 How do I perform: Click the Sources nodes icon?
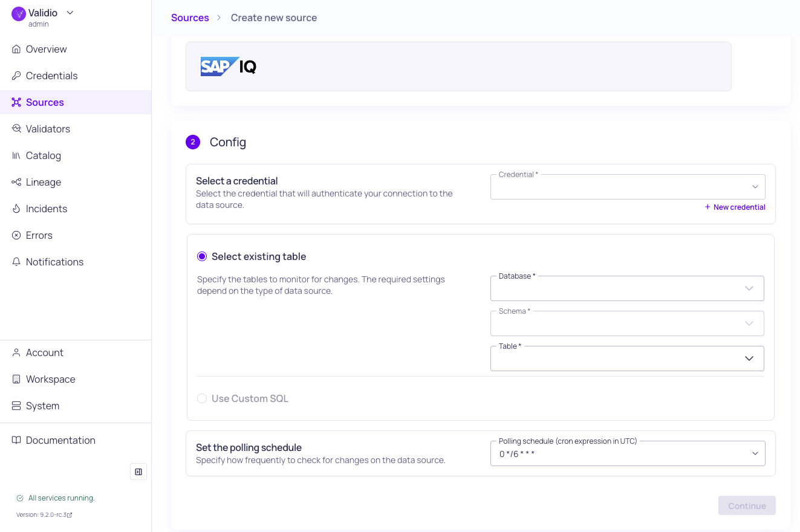pos(16,102)
